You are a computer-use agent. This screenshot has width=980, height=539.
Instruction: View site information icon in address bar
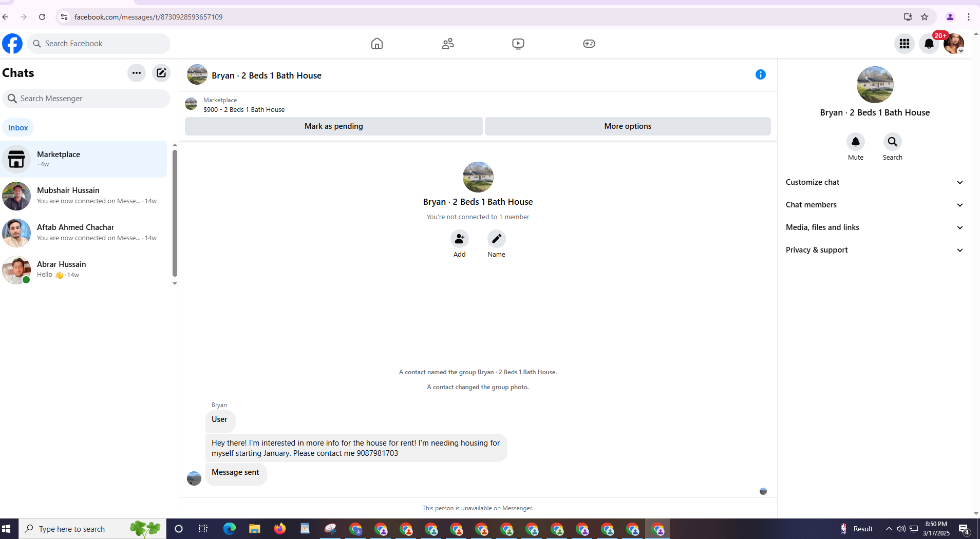click(64, 17)
